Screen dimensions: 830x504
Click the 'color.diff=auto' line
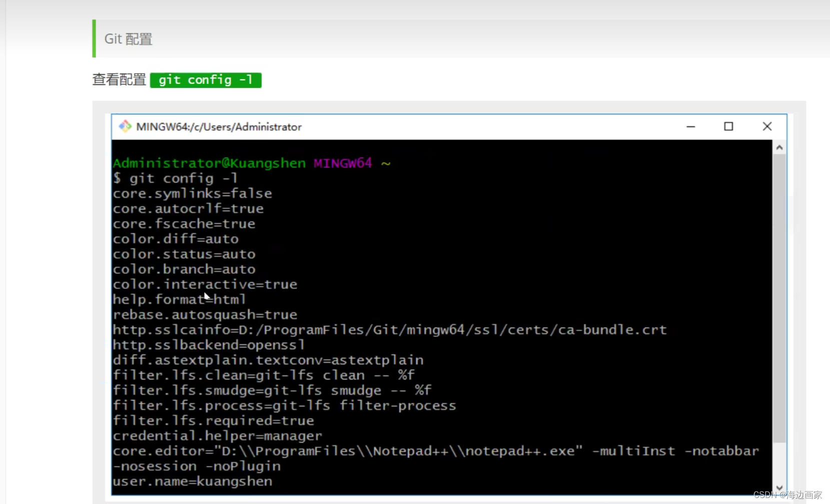tap(176, 239)
